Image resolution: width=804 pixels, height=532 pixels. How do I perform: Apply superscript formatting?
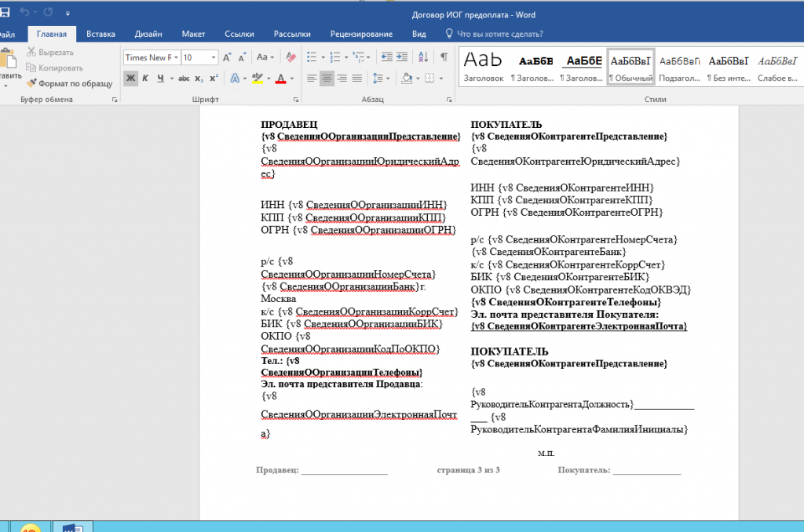point(214,78)
